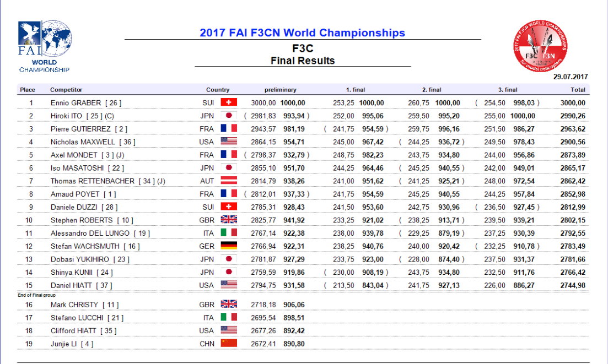Click the "Final Results" heading
This screenshot has width=608, height=364.
coord(302,61)
